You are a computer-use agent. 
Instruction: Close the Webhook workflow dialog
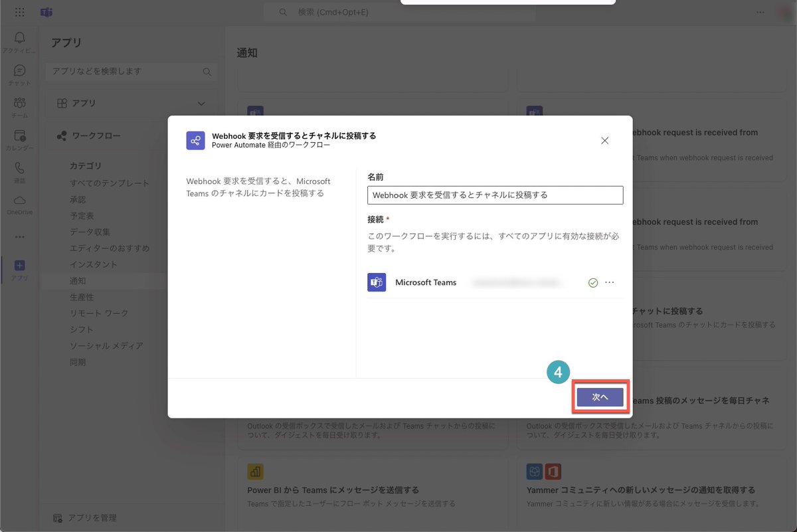pyautogui.click(x=604, y=141)
